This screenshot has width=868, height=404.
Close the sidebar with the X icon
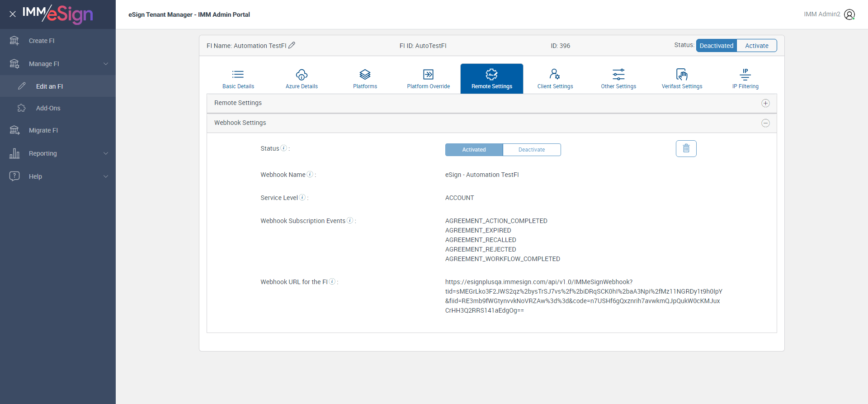pyautogui.click(x=13, y=14)
